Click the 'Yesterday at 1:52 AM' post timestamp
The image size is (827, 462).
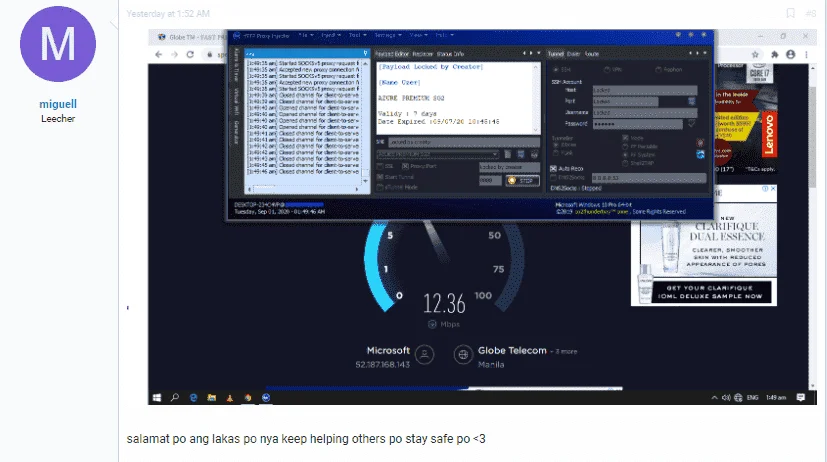[x=168, y=14]
